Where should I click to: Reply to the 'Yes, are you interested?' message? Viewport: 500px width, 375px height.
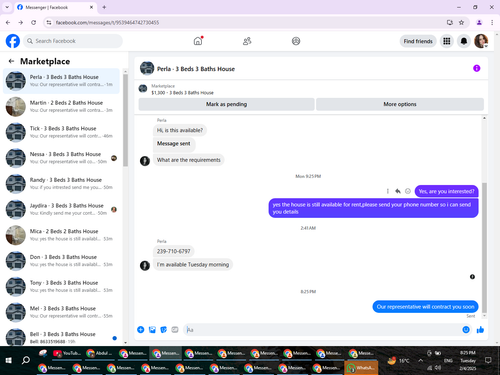click(398, 191)
